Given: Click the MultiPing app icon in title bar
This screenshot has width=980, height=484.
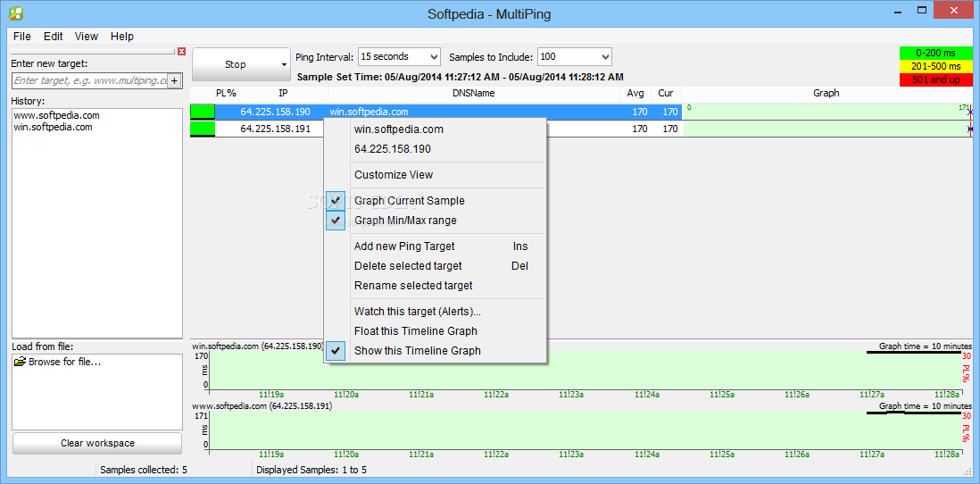Looking at the screenshot, I should [x=18, y=13].
